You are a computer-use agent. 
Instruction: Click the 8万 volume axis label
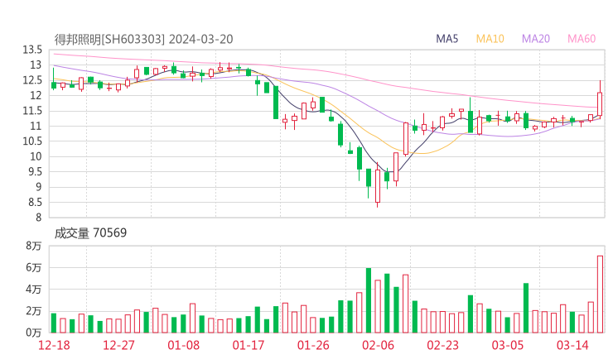coord(34,246)
